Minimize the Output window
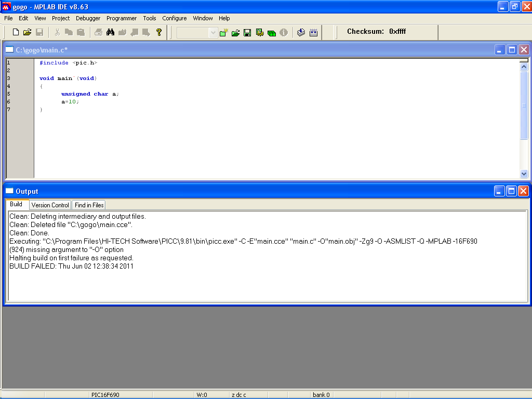The width and height of the screenshot is (532, 399). 499,191
